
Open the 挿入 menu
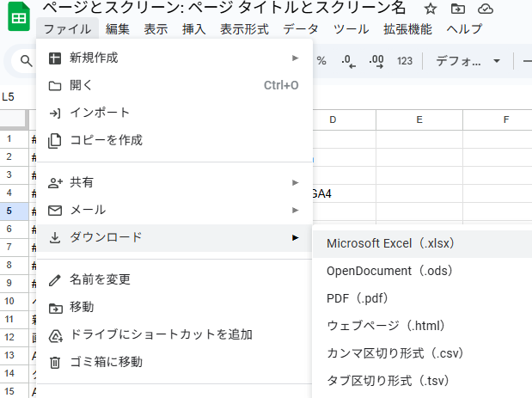pos(193,29)
